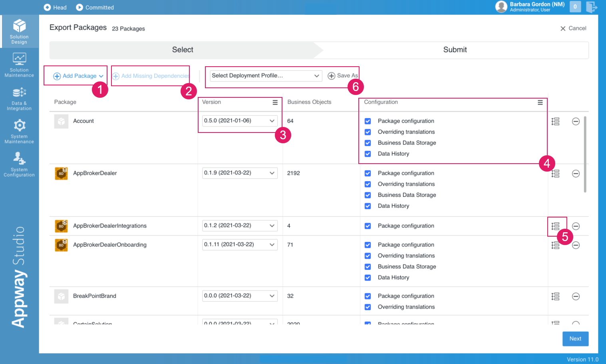Open Select Deployment Profile dropdown
The image size is (606, 364).
pos(266,76)
